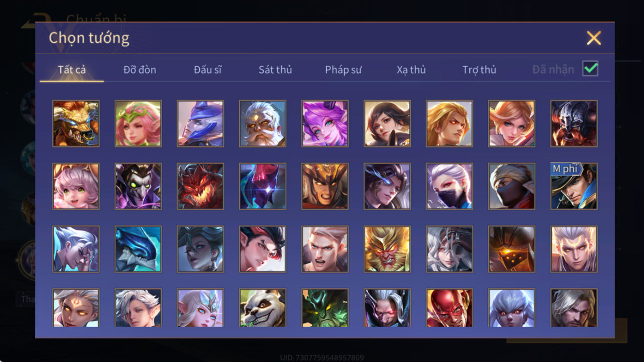
Task: Go to the Trợ thủ tab
Action: pos(479,69)
